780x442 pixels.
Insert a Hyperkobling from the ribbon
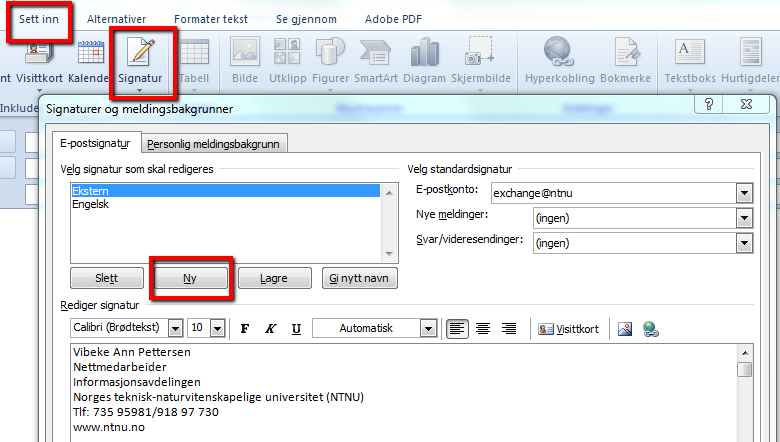tap(560, 60)
